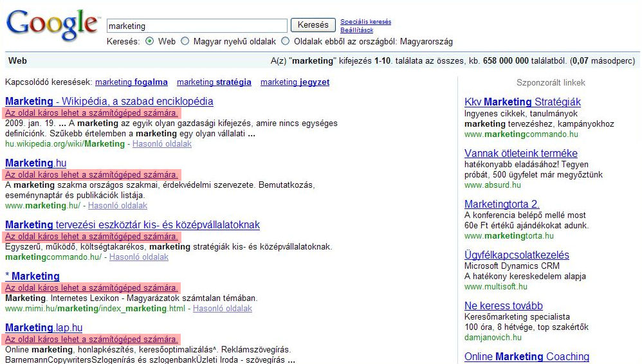Open the Marketing.lap.hu result title

click(x=44, y=327)
